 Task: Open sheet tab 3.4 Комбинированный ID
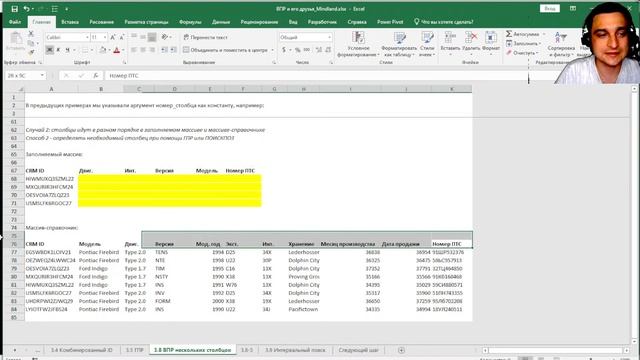pos(81,350)
